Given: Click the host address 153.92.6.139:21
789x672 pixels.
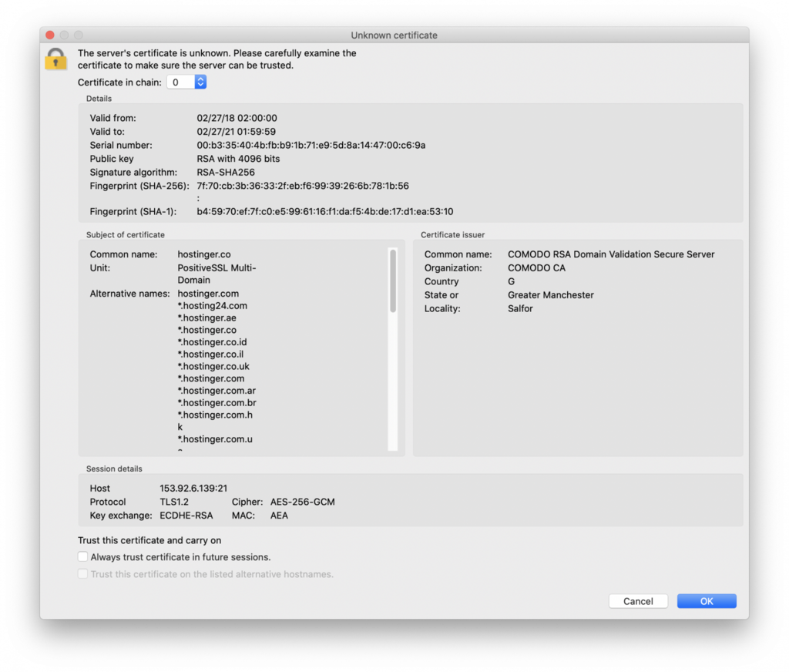Looking at the screenshot, I should coord(196,488).
